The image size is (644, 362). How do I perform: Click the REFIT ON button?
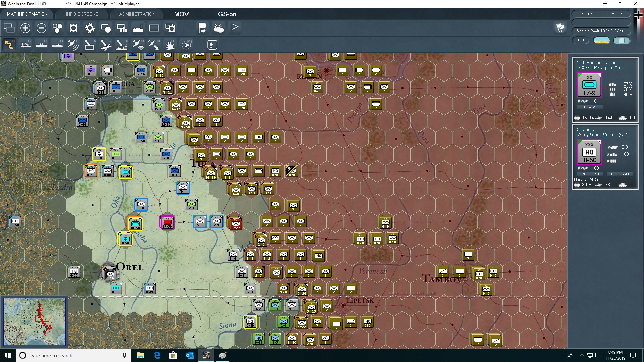tap(590, 174)
